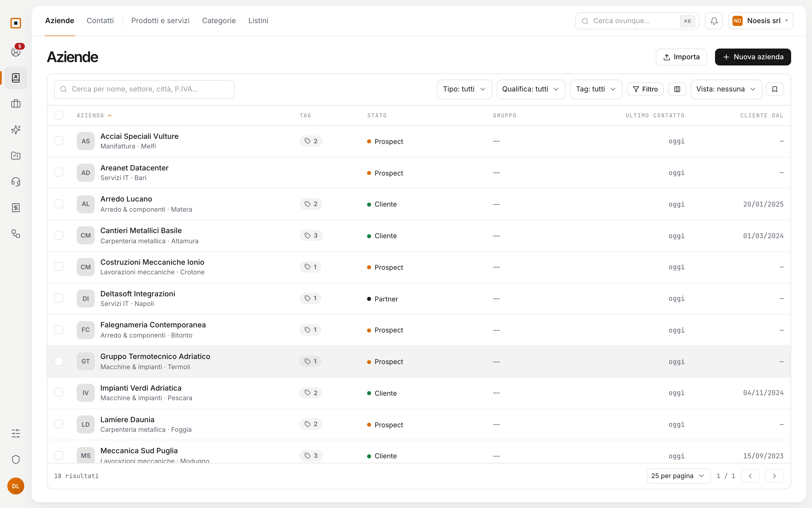Go to the previous page arrow
The width and height of the screenshot is (812, 508).
(x=750, y=476)
